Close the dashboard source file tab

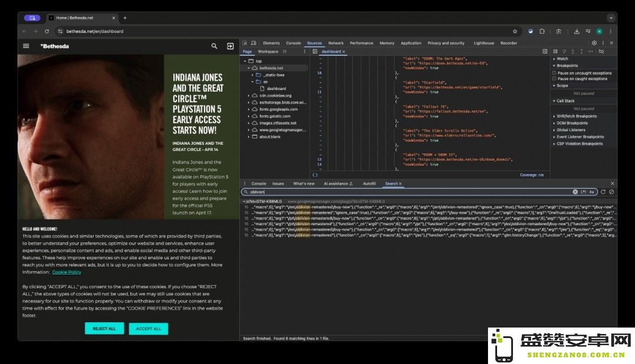pyautogui.click(x=344, y=51)
